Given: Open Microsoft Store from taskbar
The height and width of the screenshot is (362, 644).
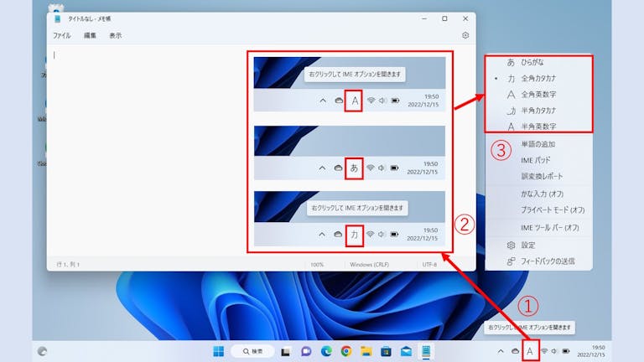Looking at the screenshot, I should coord(386,351).
